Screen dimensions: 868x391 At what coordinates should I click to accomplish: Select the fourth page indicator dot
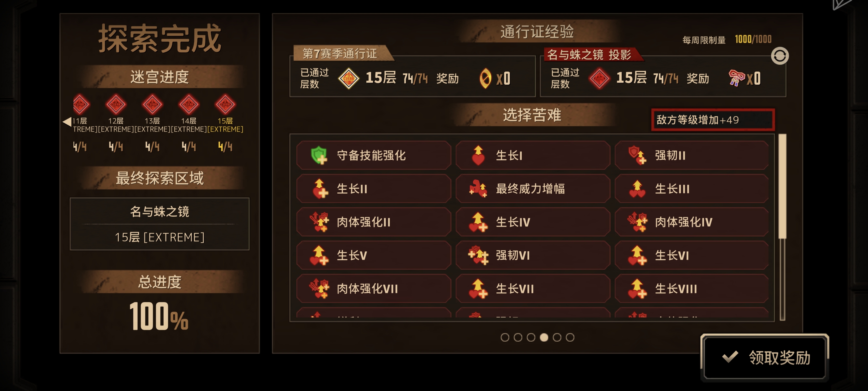543,337
